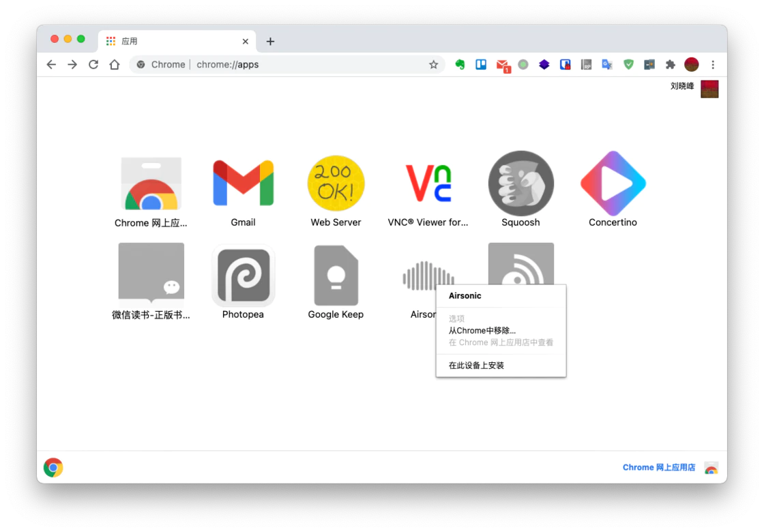Viewport: 764px width, 532px height.
Task: Click the 'Chrome 网上应用店' link at the bottom
Action: (658, 467)
